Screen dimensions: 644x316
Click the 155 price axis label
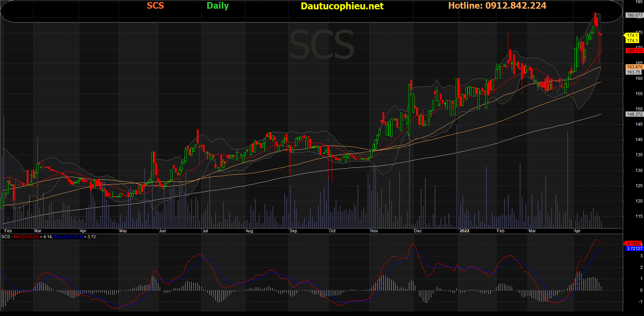tap(639, 94)
